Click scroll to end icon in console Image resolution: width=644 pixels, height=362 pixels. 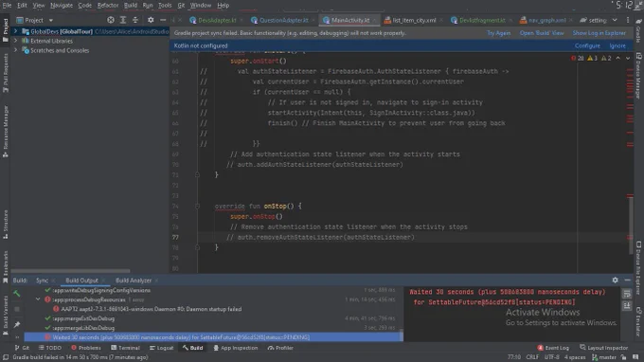point(627,306)
